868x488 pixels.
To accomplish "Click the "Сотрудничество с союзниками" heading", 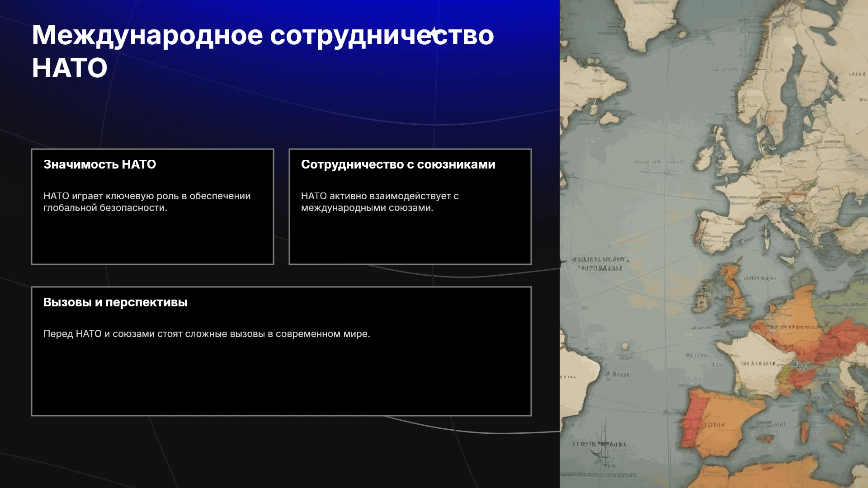I will 398,164.
